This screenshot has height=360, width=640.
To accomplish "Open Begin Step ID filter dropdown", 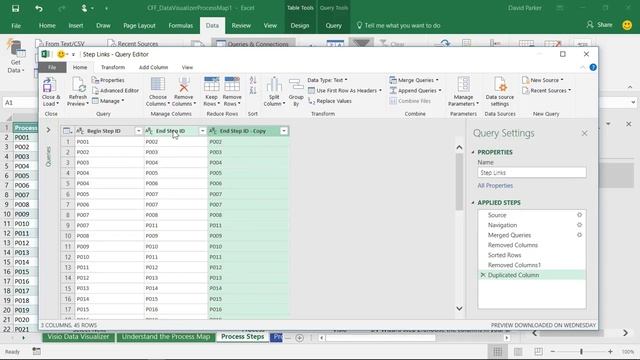I will [x=138, y=131].
